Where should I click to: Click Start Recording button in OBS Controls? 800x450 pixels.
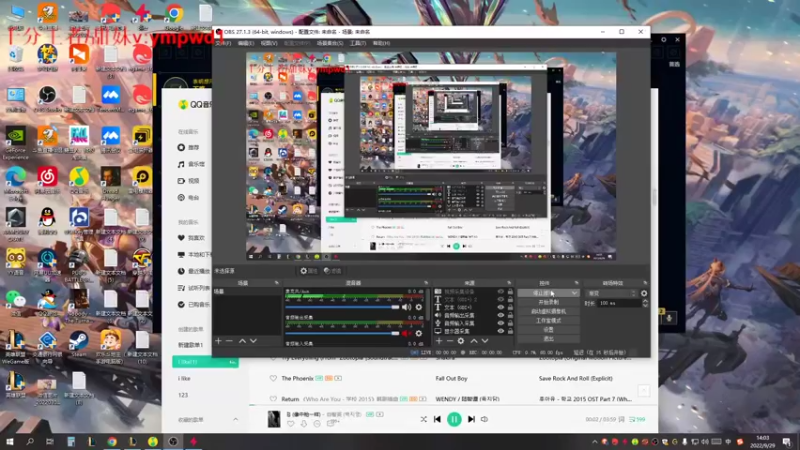click(548, 302)
